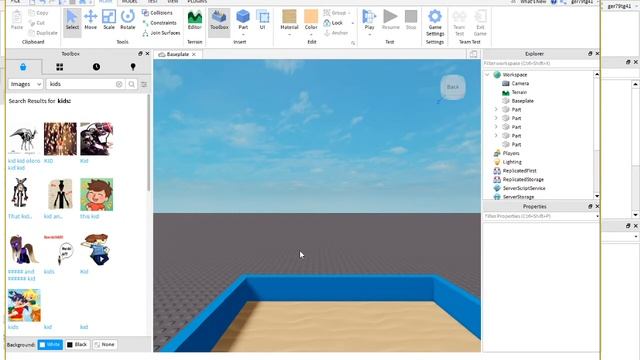Image resolution: width=640 pixels, height=360 pixels.
Task: Select the Black background option
Action: click(77, 344)
